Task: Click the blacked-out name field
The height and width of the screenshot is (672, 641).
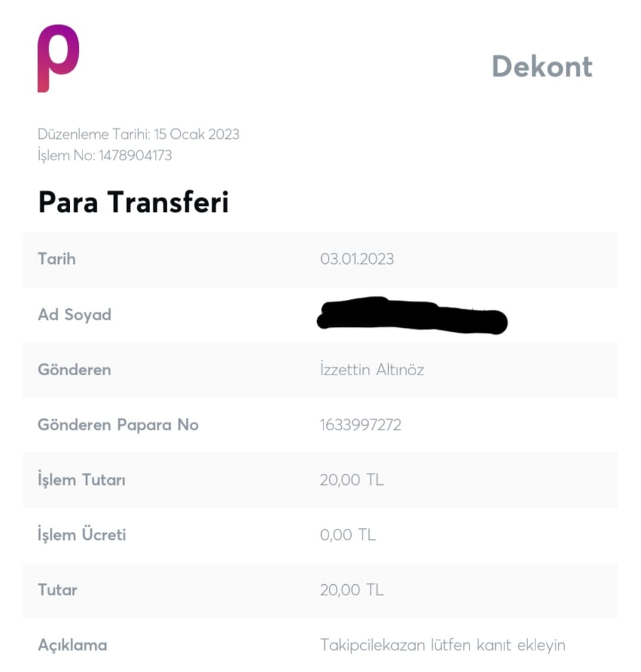Action: 412,315
